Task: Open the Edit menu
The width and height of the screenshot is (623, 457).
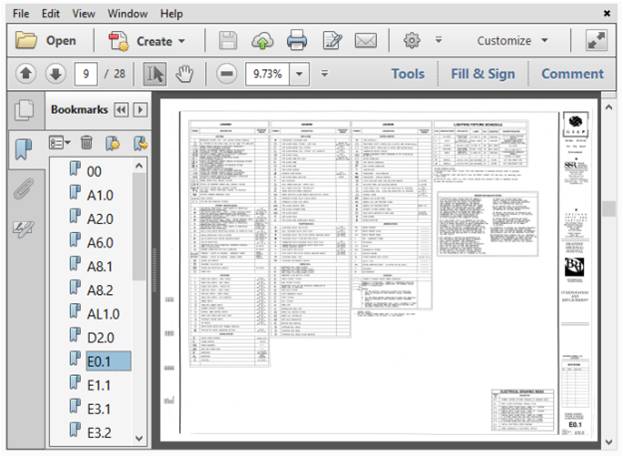Action: [50, 13]
